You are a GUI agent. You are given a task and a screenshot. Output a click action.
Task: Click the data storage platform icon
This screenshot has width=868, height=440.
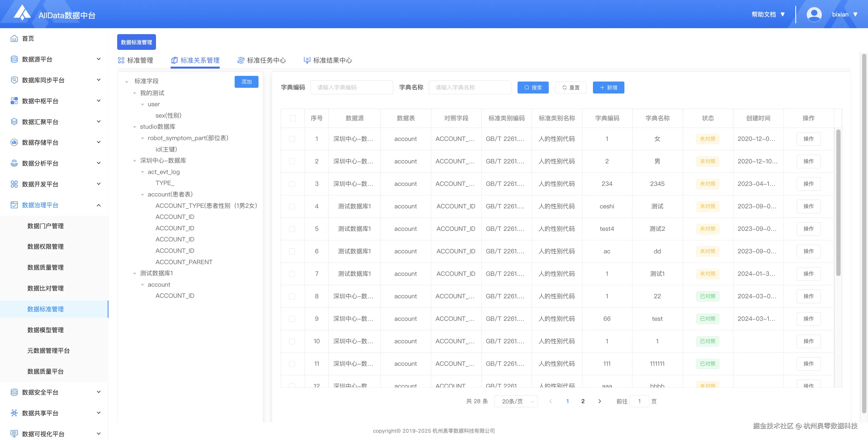(x=14, y=143)
